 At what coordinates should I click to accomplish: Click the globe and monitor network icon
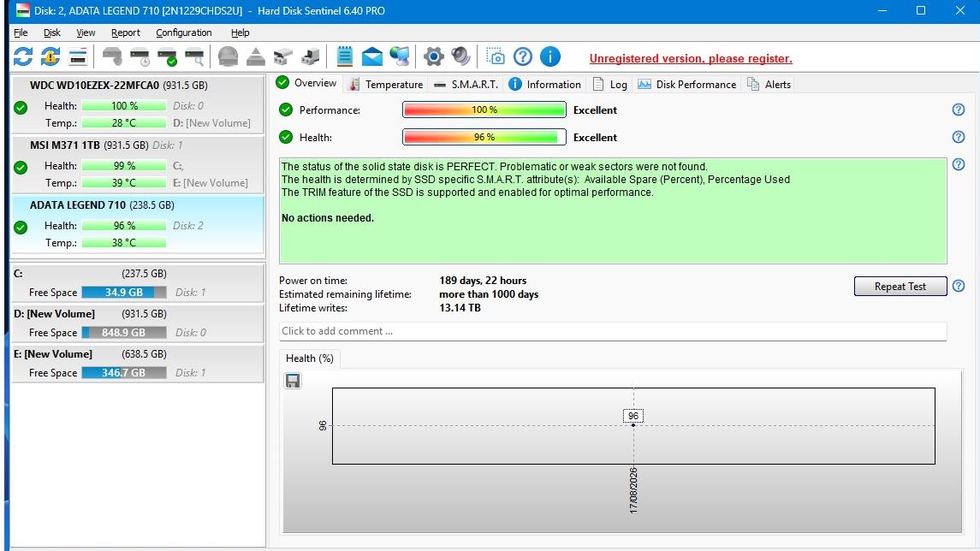(400, 56)
